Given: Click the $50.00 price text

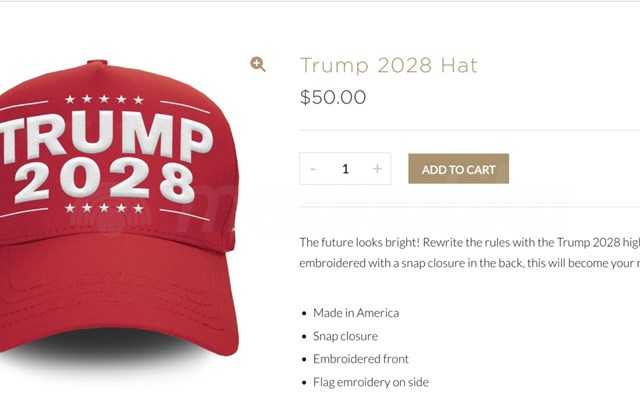Looking at the screenshot, I should tap(333, 97).
